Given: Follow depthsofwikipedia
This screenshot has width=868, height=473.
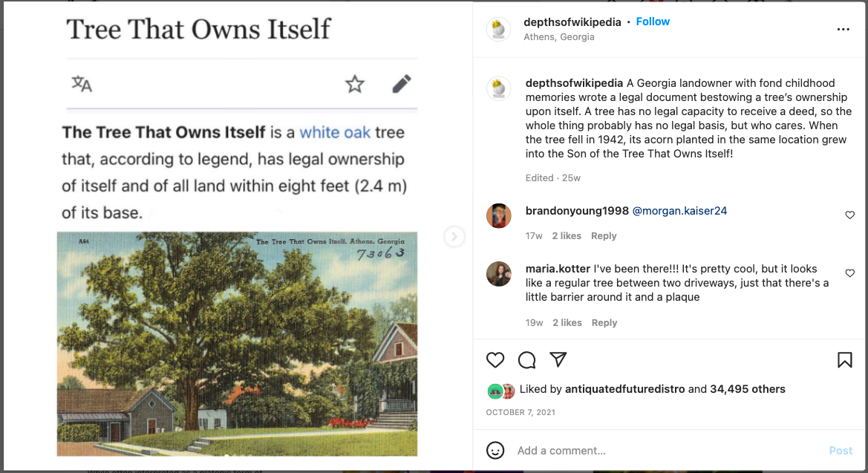Looking at the screenshot, I should [653, 22].
